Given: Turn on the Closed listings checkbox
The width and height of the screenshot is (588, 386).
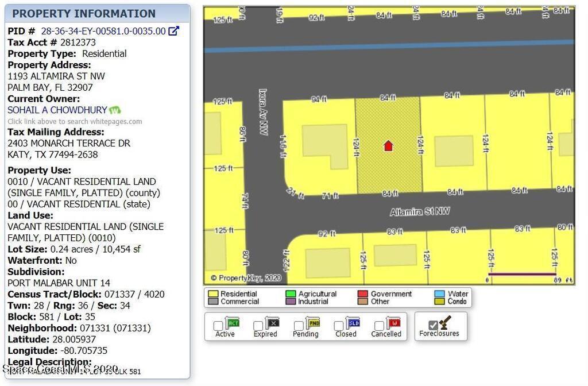Looking at the screenshot, I should tap(339, 326).
